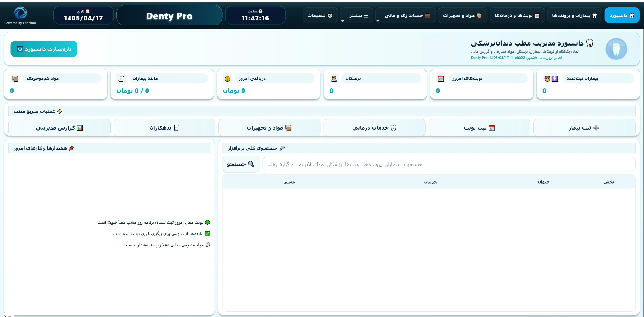
Task: Click the Charisma swirl logo
Action: tap(20, 13)
